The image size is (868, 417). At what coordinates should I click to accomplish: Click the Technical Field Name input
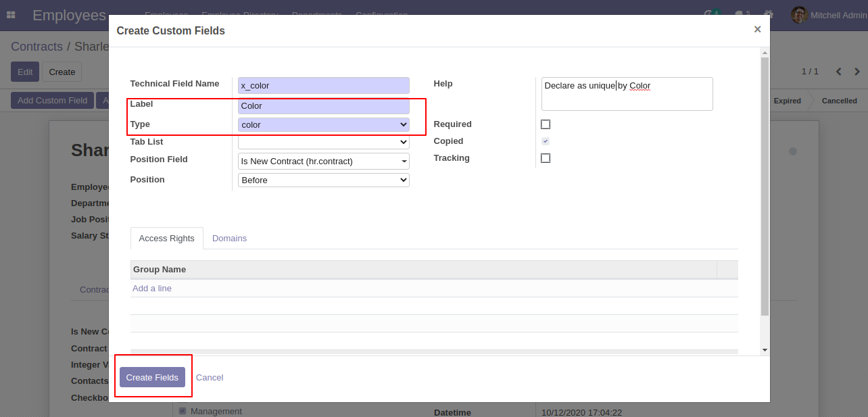(x=323, y=85)
